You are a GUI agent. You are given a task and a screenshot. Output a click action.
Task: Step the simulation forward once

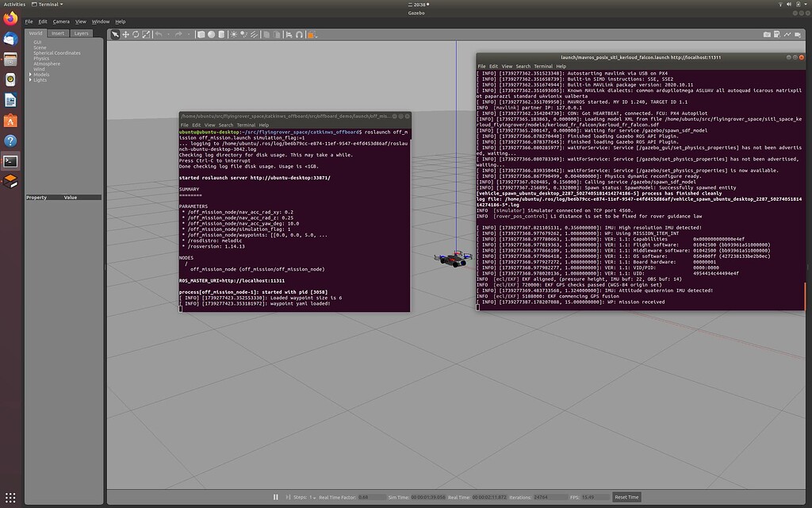(x=289, y=497)
